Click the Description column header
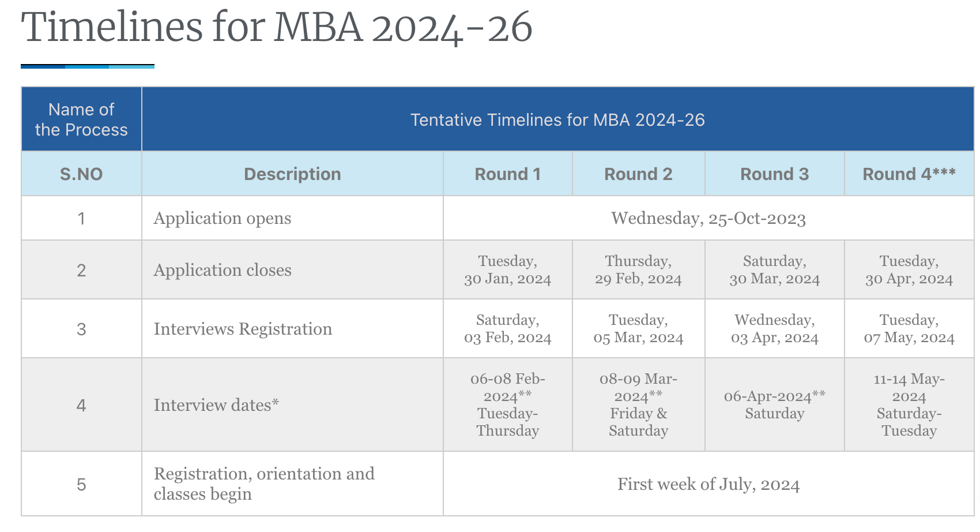The width and height of the screenshot is (980, 532). point(292,174)
